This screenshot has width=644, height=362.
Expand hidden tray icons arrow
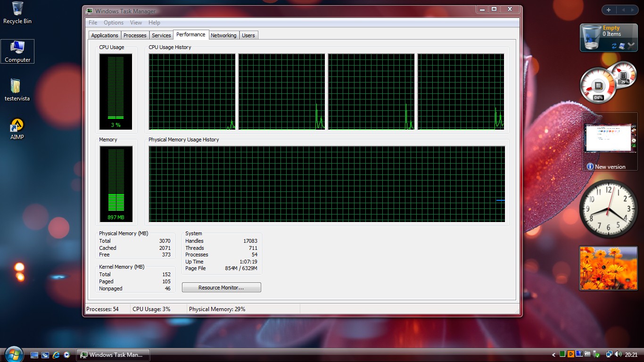click(554, 354)
